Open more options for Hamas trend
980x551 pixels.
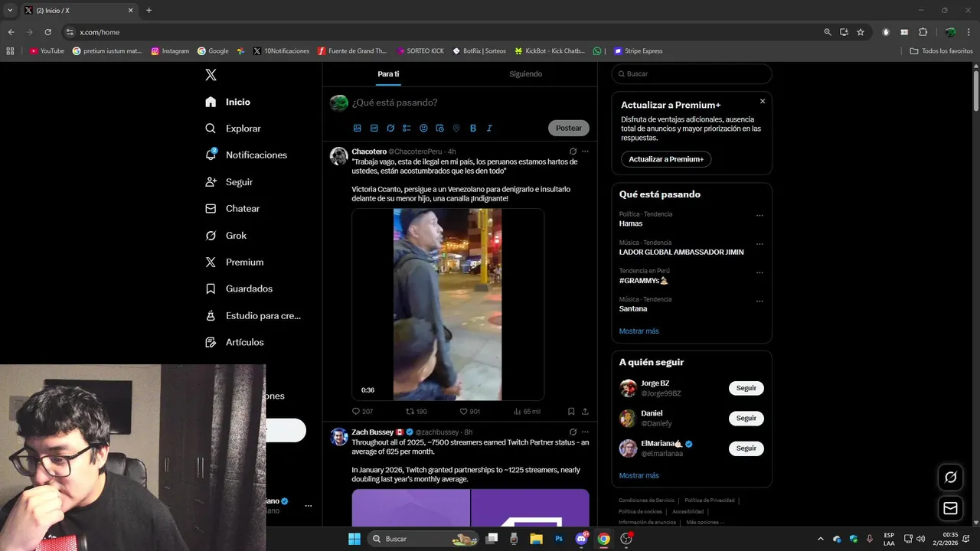coord(759,216)
